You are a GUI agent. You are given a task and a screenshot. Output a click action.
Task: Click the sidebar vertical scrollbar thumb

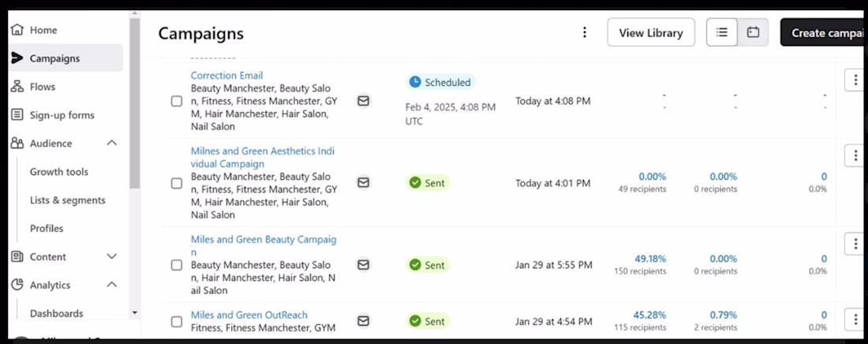134,103
